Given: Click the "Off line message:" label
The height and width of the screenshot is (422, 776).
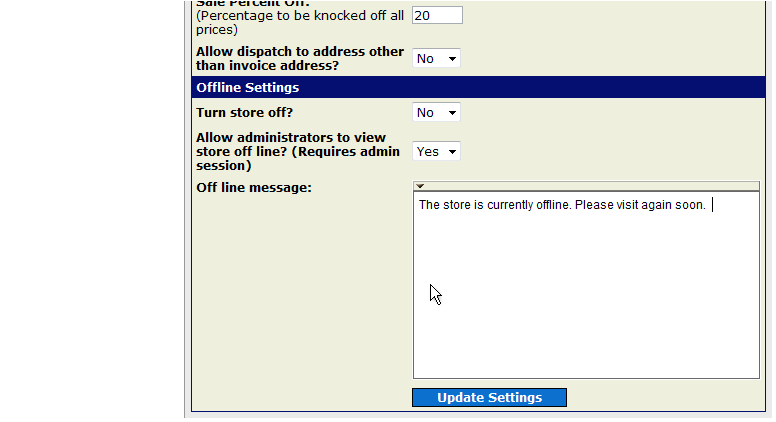Looking at the screenshot, I should [x=254, y=188].
